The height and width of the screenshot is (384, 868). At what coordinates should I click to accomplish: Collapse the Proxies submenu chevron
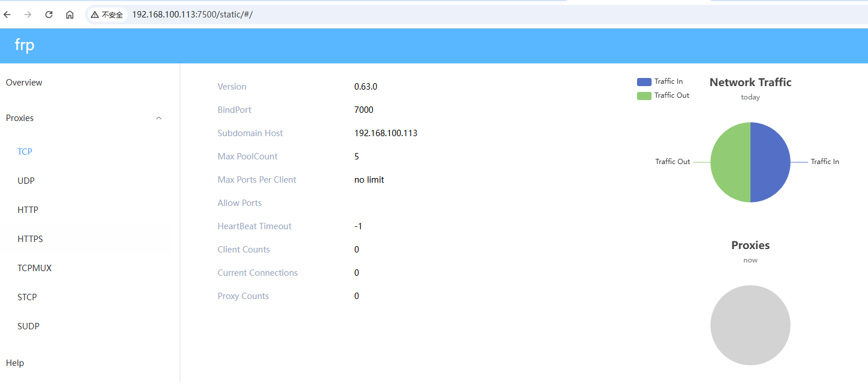click(159, 118)
